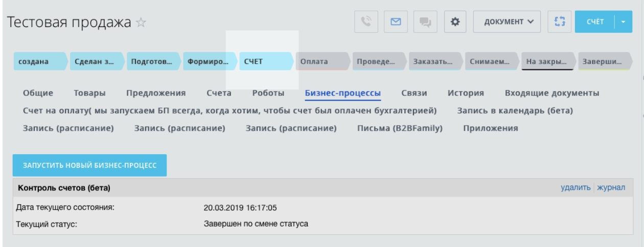Click the Контроль счетов (бета) heading
This screenshot has width=644, height=247.
tap(64, 188)
